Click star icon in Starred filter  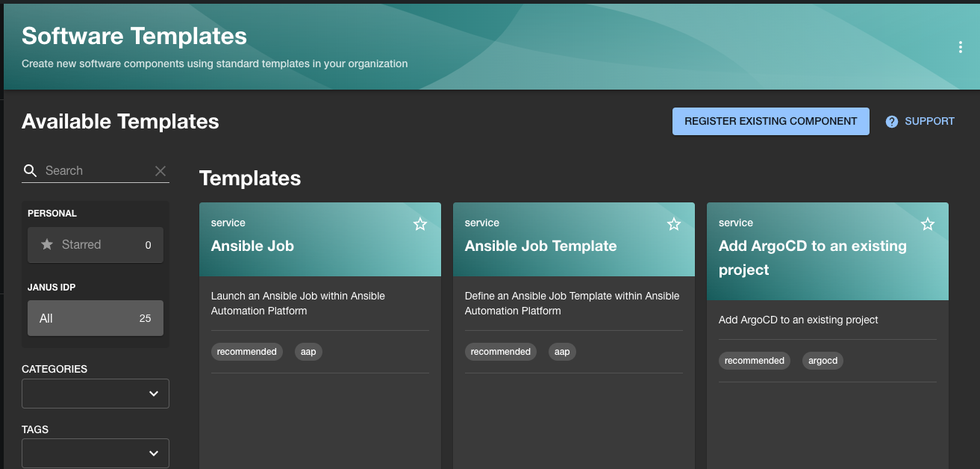46,244
